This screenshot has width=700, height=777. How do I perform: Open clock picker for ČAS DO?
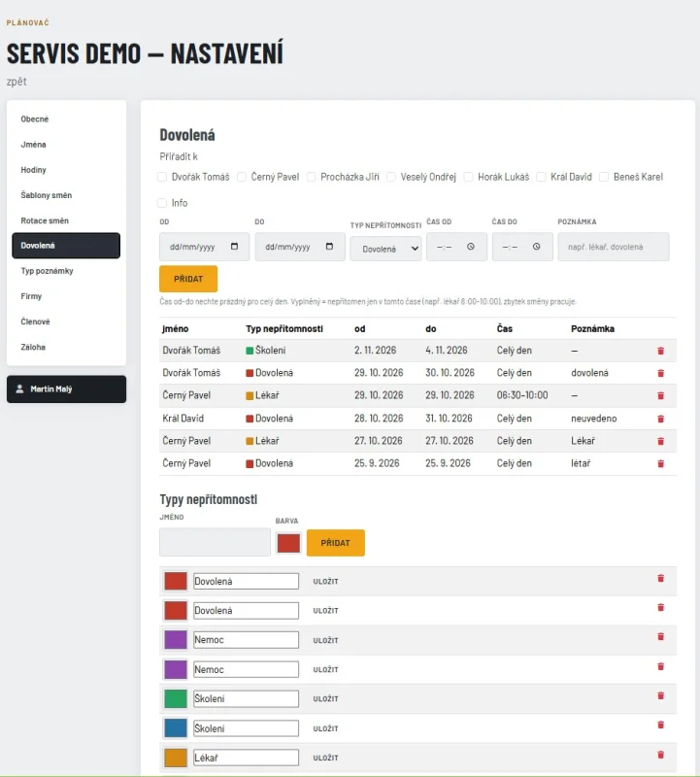coord(537,247)
